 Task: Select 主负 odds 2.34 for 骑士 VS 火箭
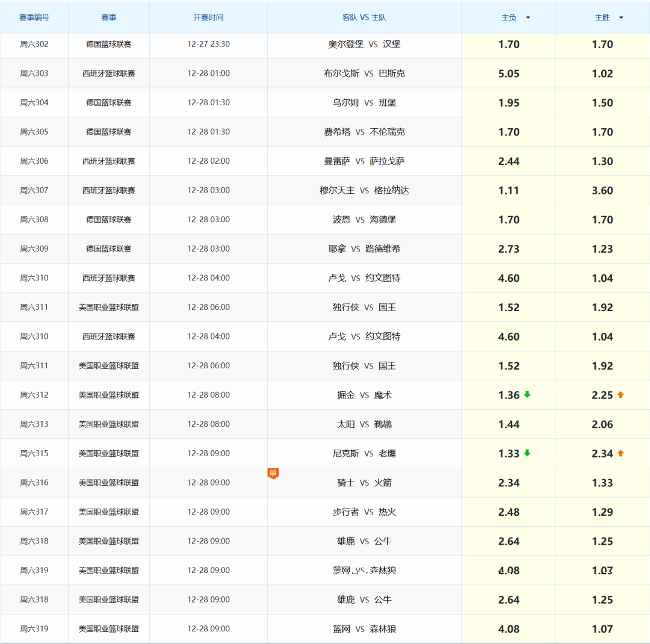click(509, 483)
